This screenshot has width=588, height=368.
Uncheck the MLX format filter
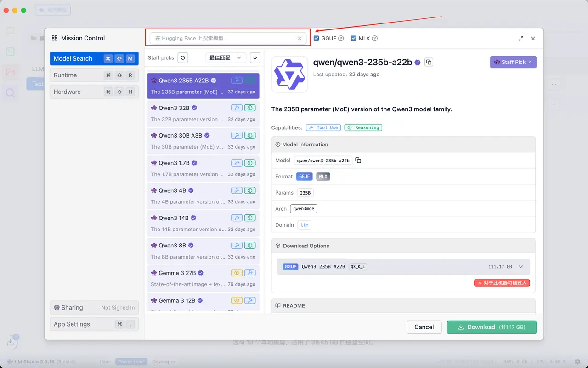(x=353, y=38)
